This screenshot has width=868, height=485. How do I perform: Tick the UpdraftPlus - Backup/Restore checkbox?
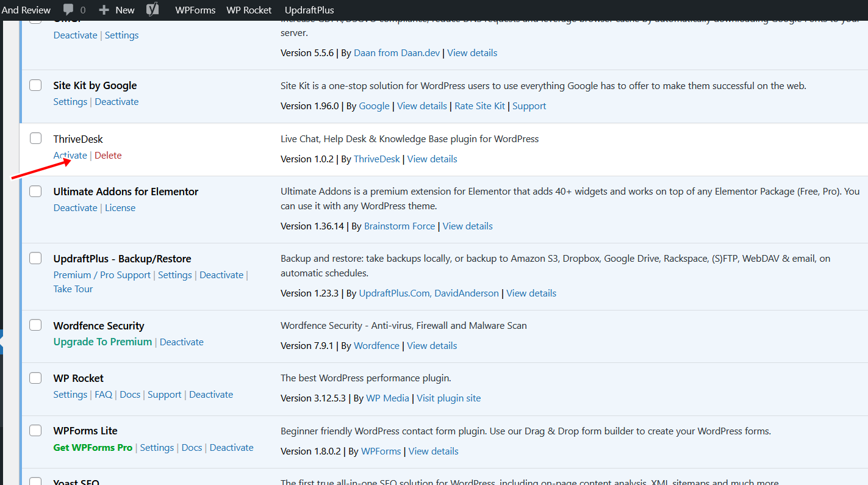point(35,258)
